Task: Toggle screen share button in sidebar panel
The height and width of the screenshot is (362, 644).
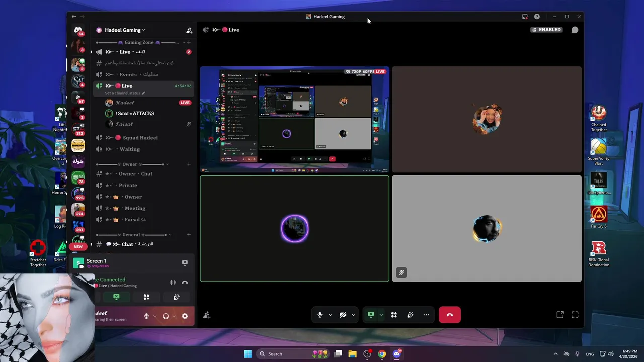Action: (116, 297)
